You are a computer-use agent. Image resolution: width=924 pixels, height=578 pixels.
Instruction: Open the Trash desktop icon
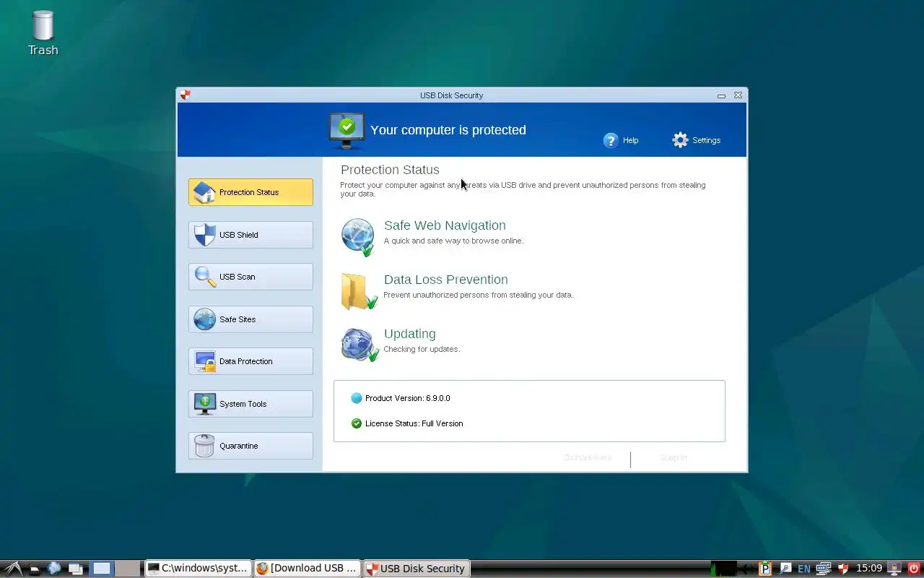pyautogui.click(x=43, y=33)
